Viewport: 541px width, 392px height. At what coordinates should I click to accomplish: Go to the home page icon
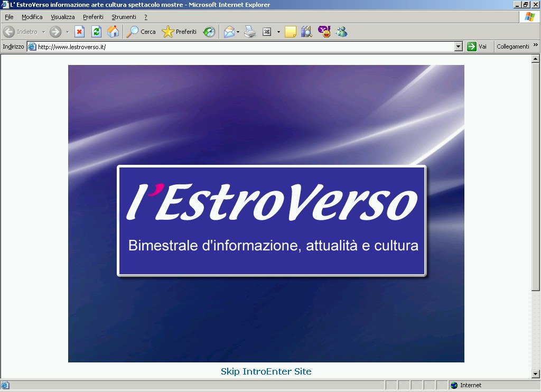pos(113,32)
